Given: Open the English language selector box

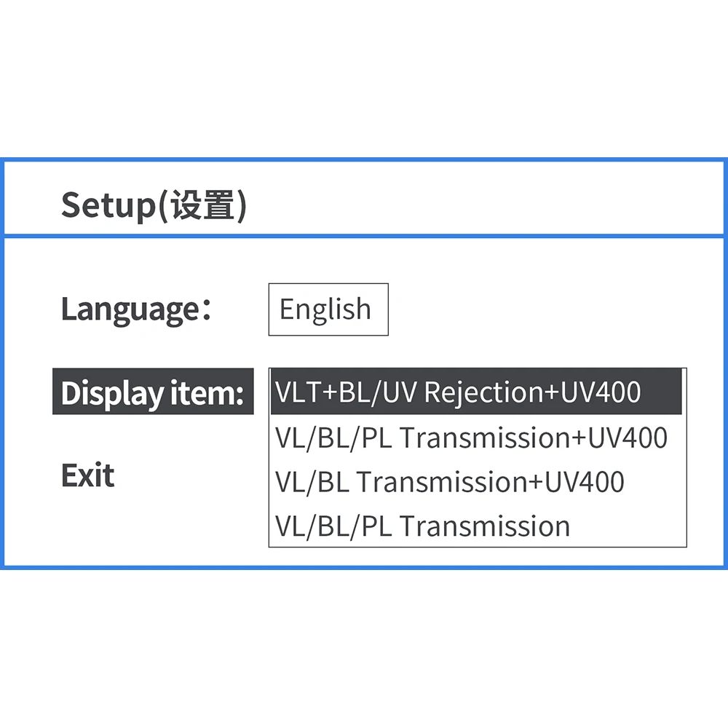Looking at the screenshot, I should (328, 309).
